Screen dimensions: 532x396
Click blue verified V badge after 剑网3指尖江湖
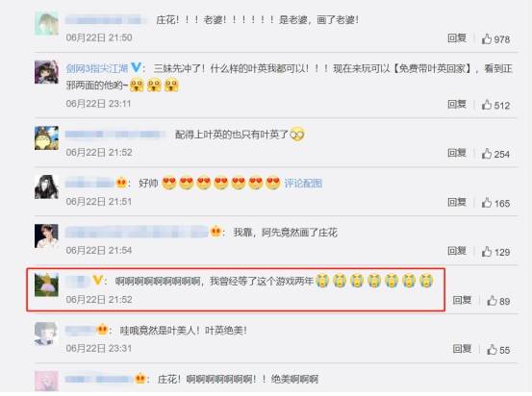point(136,67)
